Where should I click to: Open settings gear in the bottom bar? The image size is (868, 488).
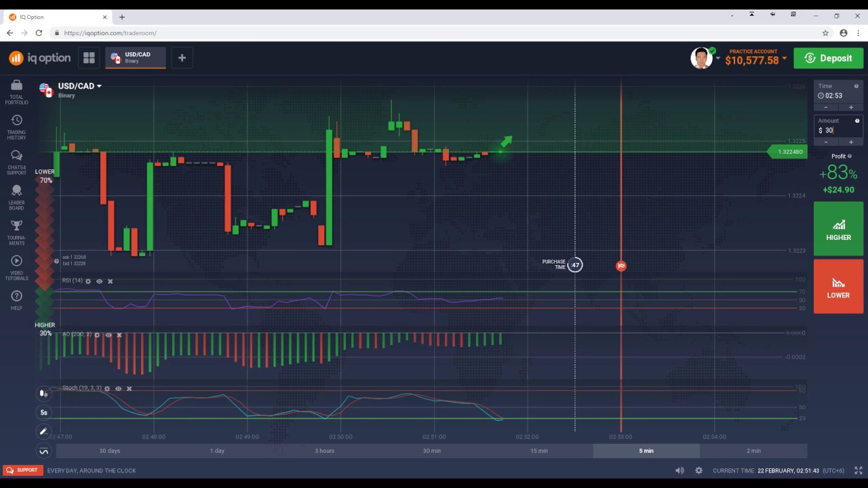pyautogui.click(x=698, y=470)
